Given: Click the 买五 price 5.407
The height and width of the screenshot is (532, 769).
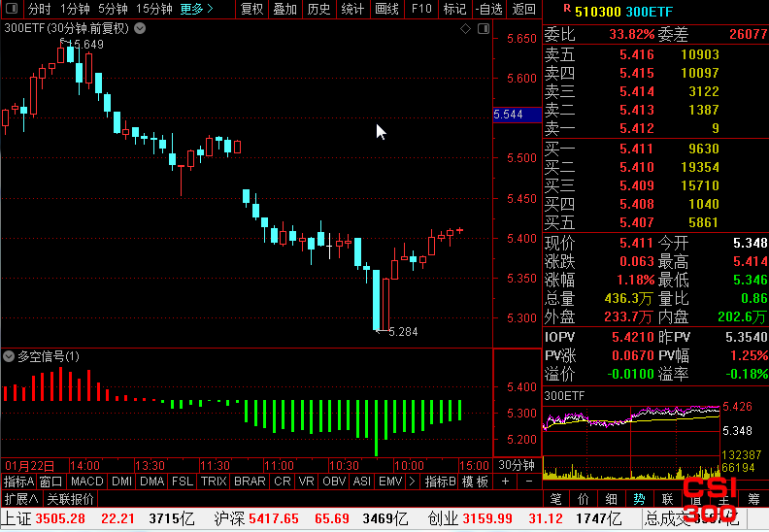Looking at the screenshot, I should pyautogui.click(x=637, y=222).
